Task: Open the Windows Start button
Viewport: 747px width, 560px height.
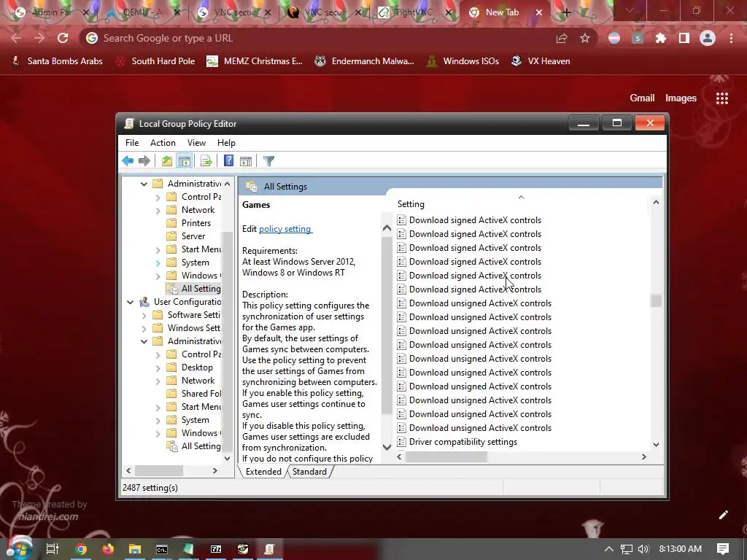Action: tap(19, 548)
